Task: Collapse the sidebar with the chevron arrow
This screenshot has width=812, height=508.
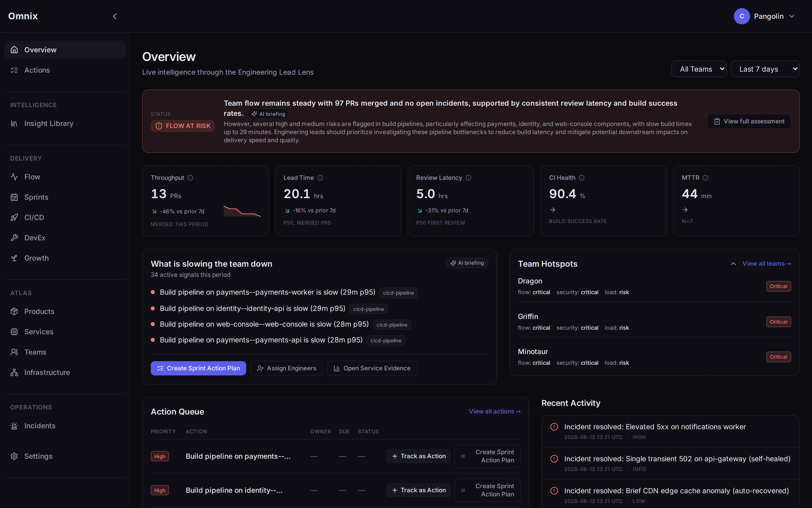Action: tap(115, 16)
